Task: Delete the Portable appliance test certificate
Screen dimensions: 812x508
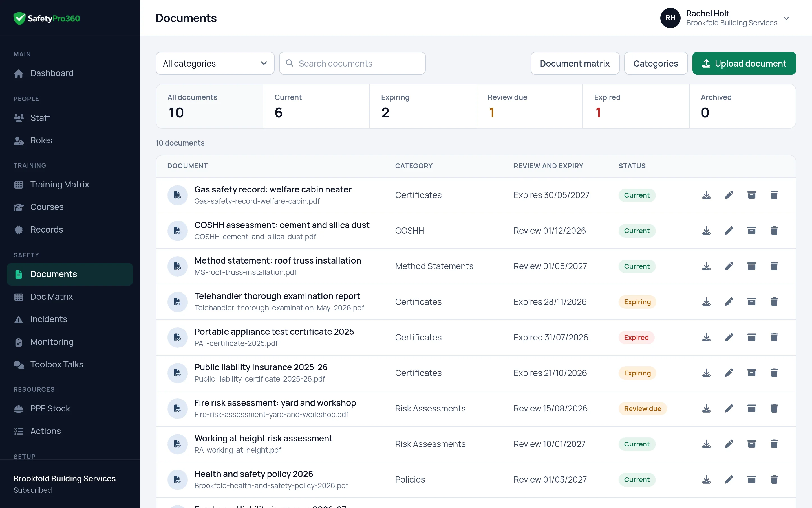Action: tap(774, 338)
